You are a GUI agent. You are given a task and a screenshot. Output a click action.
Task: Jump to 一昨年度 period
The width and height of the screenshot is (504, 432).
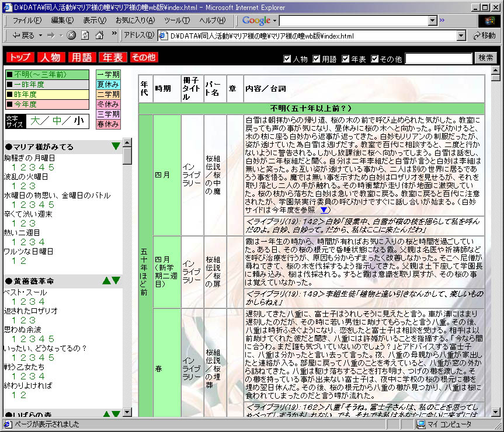pos(47,85)
